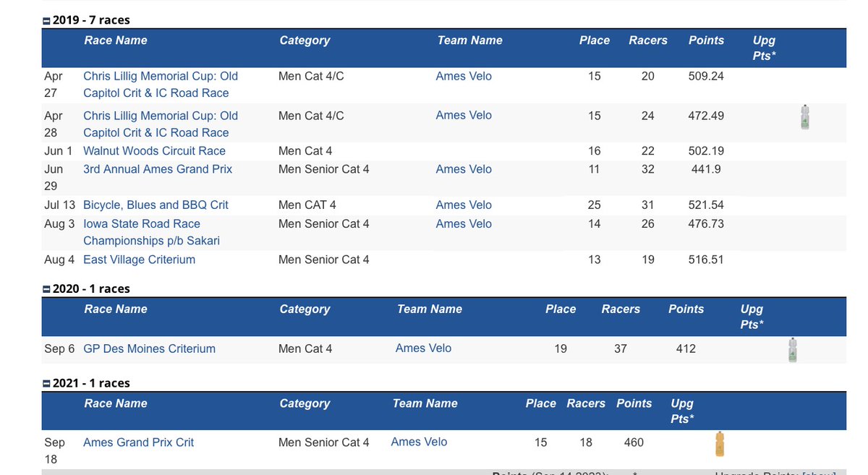Open Ames Velo team link in Apr 27 row
Image resolution: width=868 pixels, height=475 pixels.
tap(464, 76)
